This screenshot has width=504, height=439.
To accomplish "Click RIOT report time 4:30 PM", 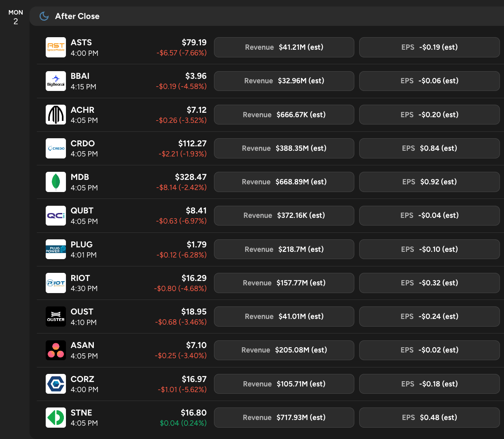I will (84, 289).
